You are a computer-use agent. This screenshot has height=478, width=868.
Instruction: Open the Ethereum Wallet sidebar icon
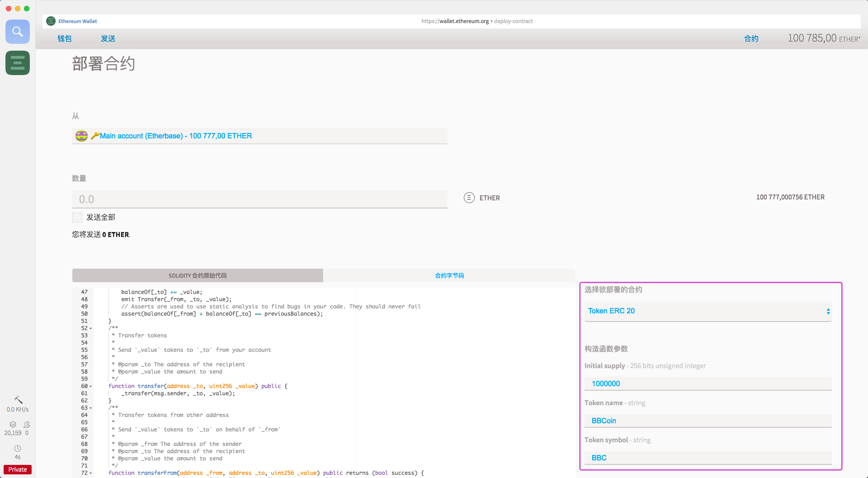coord(18,63)
